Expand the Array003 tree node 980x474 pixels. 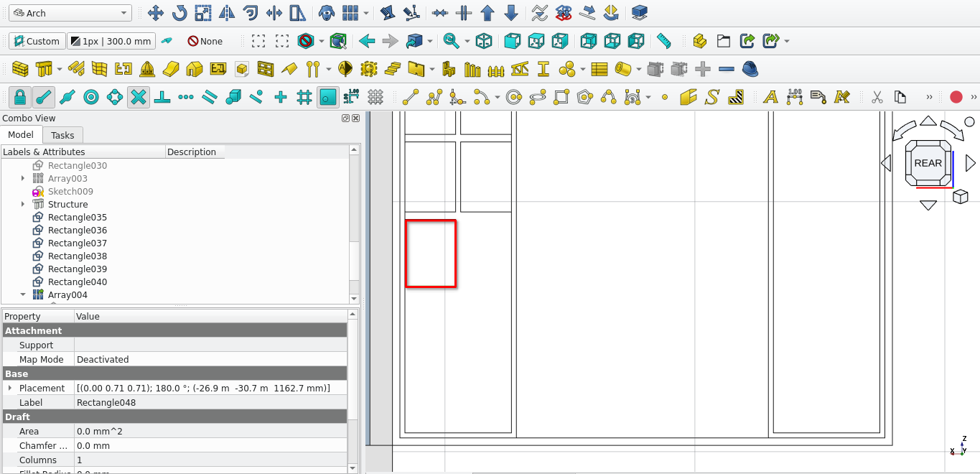pyautogui.click(x=23, y=179)
